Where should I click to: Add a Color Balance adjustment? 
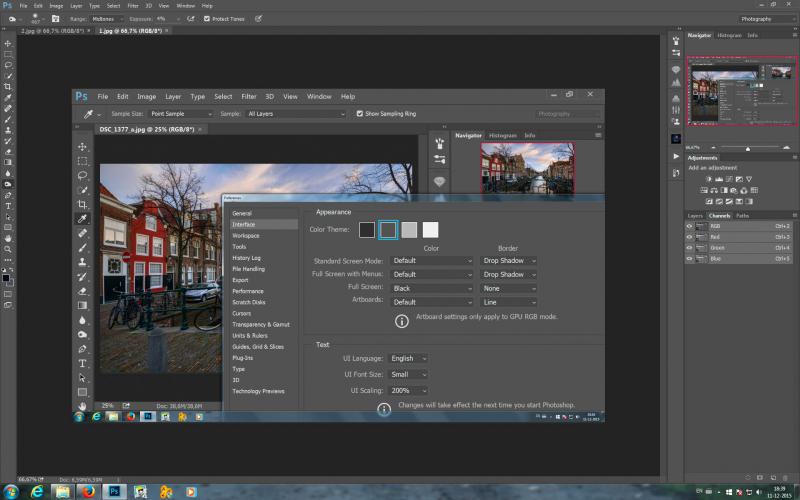[714, 190]
